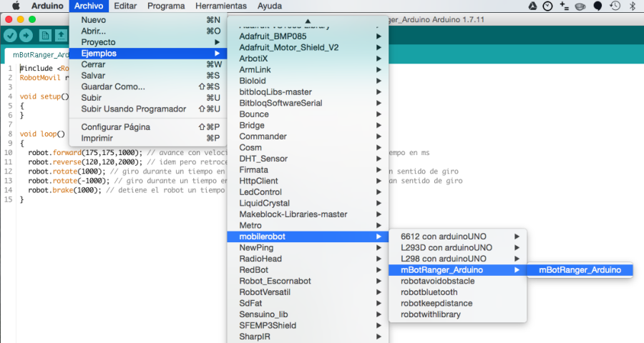Open NewPing examples submenu
Image resolution: width=644 pixels, height=343 pixels.
point(308,247)
